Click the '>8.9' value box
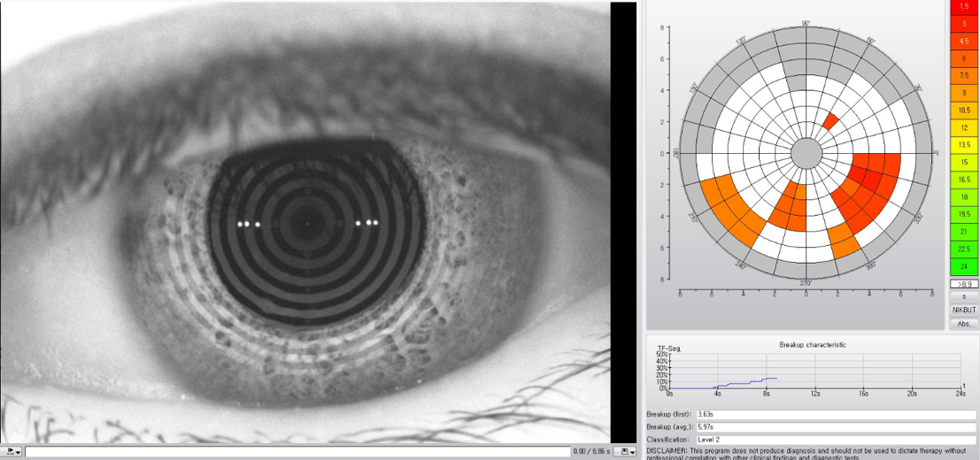The width and height of the screenshot is (980, 460). 964,283
